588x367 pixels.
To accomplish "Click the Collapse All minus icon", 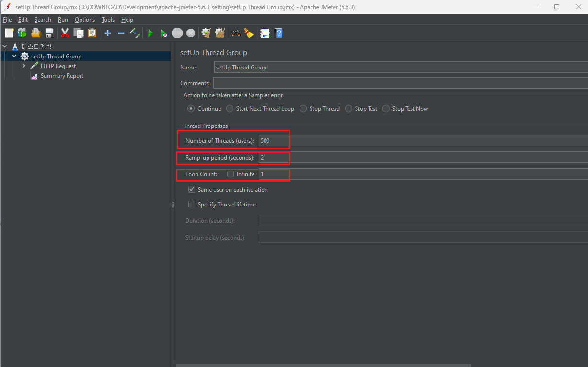I will (121, 33).
